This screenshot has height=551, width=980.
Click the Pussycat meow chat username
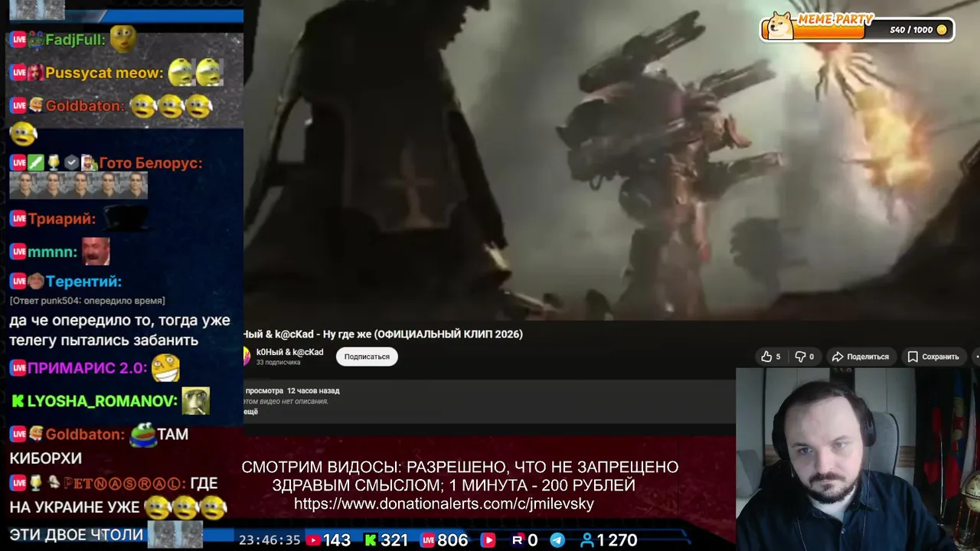click(104, 73)
